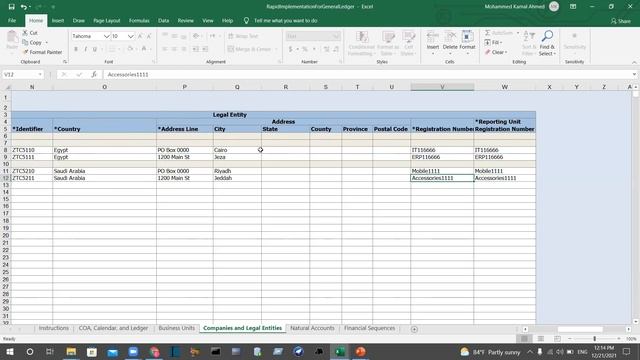The image size is (640, 360).
Task: Click the Cut scissors icon
Action: pyautogui.click(x=25, y=33)
